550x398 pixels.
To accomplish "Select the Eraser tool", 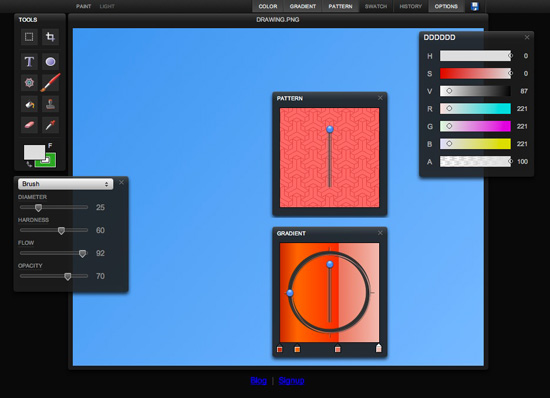I will [x=29, y=125].
